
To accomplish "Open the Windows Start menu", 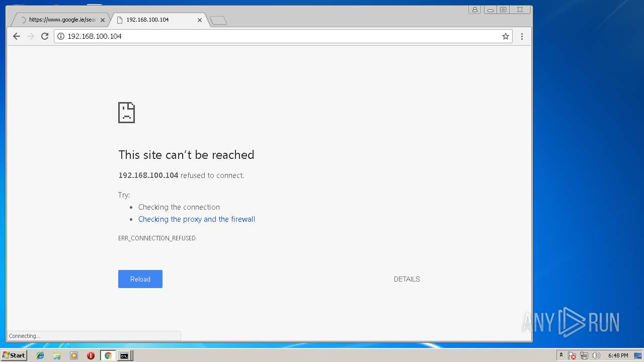I will coord(14,355).
